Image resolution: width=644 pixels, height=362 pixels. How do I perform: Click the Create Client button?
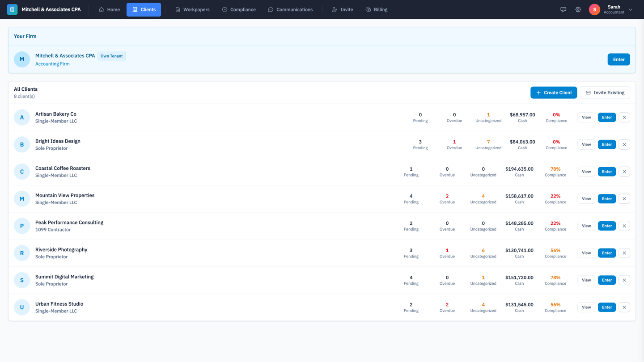coord(554,93)
